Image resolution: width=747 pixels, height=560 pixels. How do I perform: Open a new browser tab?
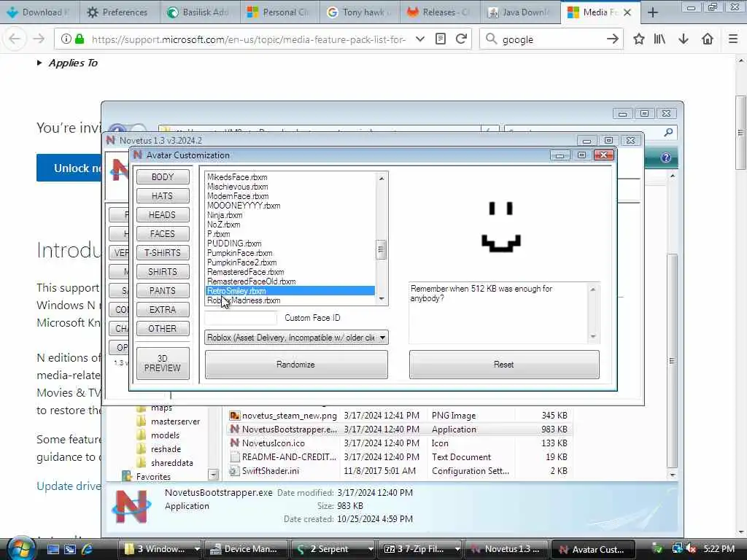[653, 12]
